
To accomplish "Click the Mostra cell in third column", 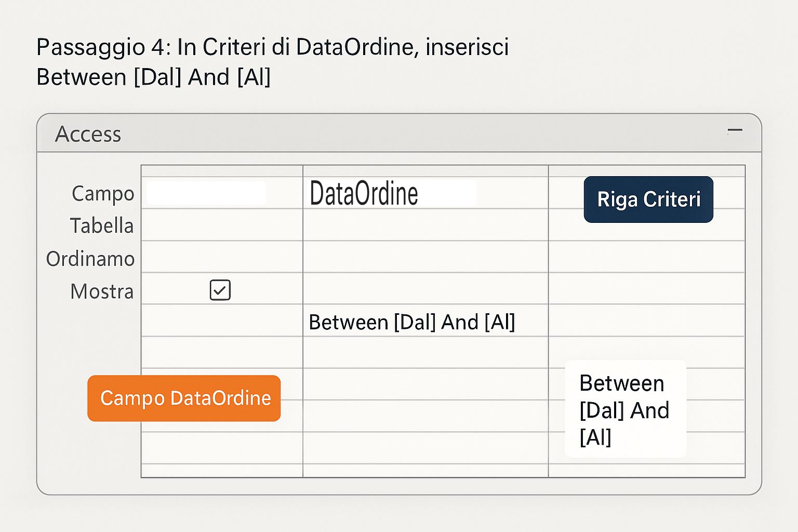I will tap(646, 289).
